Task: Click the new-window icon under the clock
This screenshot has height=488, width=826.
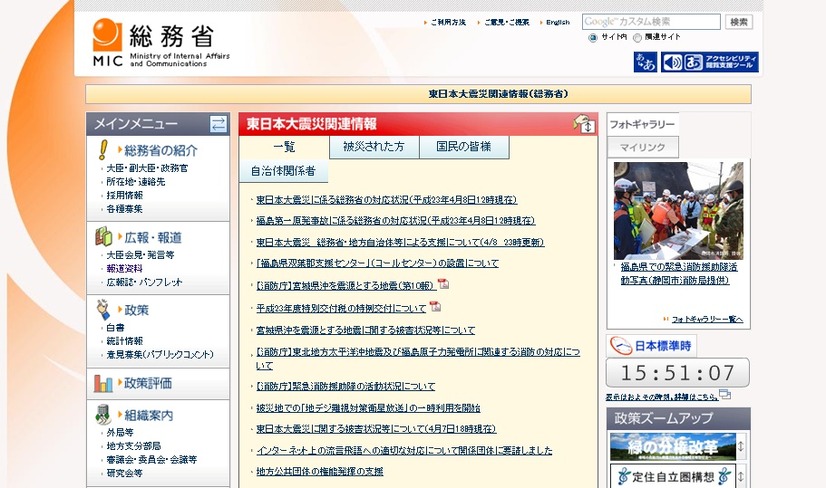Action: [x=725, y=394]
